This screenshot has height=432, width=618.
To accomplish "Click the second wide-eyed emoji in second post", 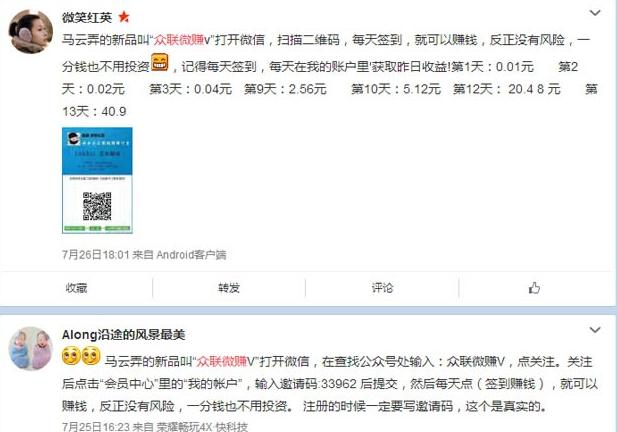I will click(x=91, y=356).
